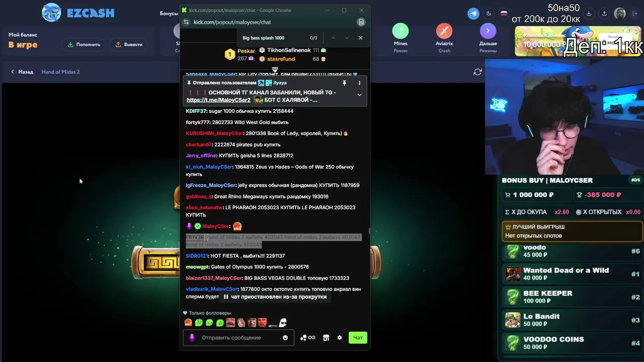Viewport: 644px width, 362px height.
Task: Expand more modes with Дальше arrow
Action: [488, 31]
